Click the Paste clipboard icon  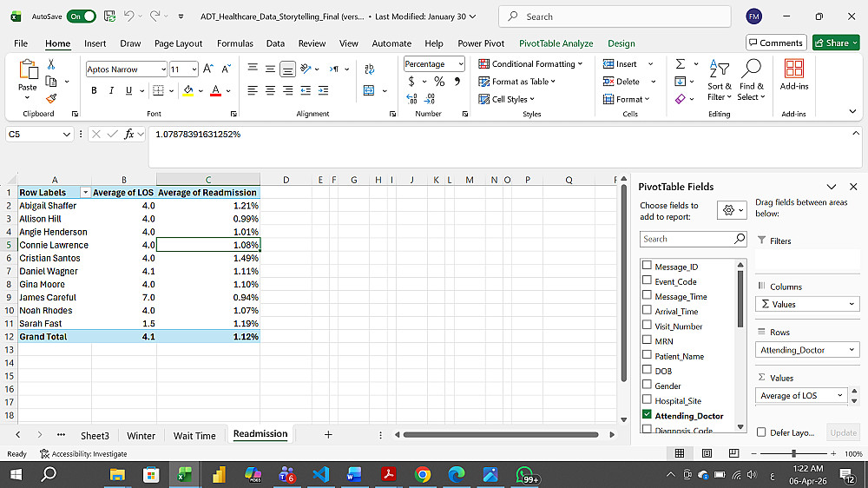click(28, 70)
